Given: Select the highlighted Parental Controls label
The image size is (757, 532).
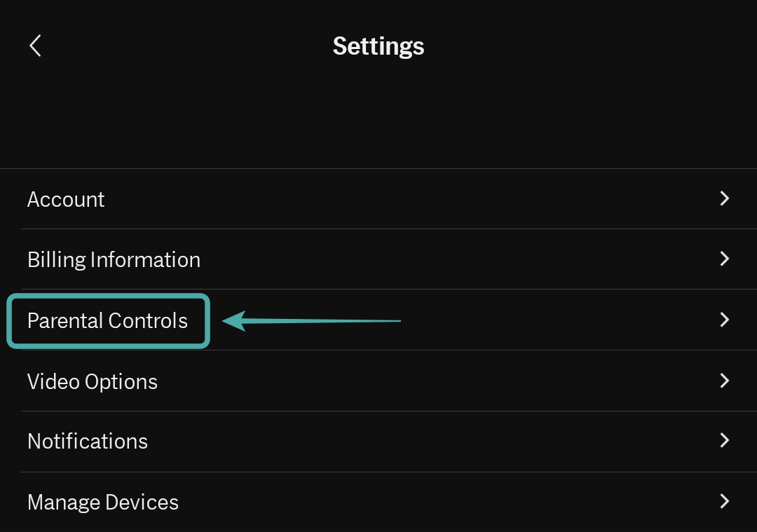Looking at the screenshot, I should pos(107,321).
